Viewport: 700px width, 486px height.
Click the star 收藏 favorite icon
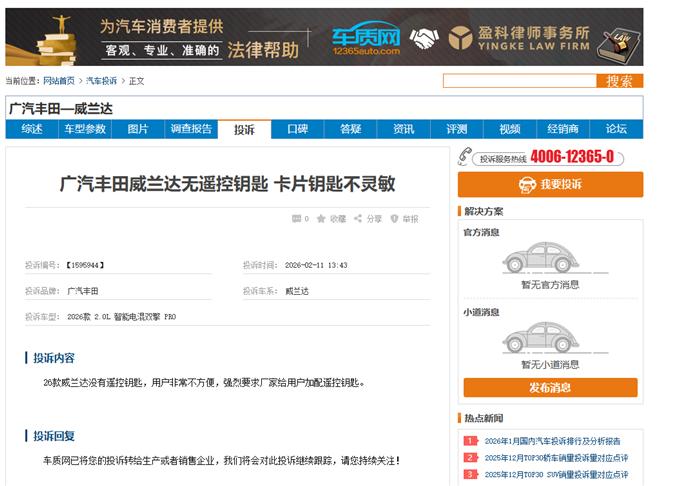(321, 218)
